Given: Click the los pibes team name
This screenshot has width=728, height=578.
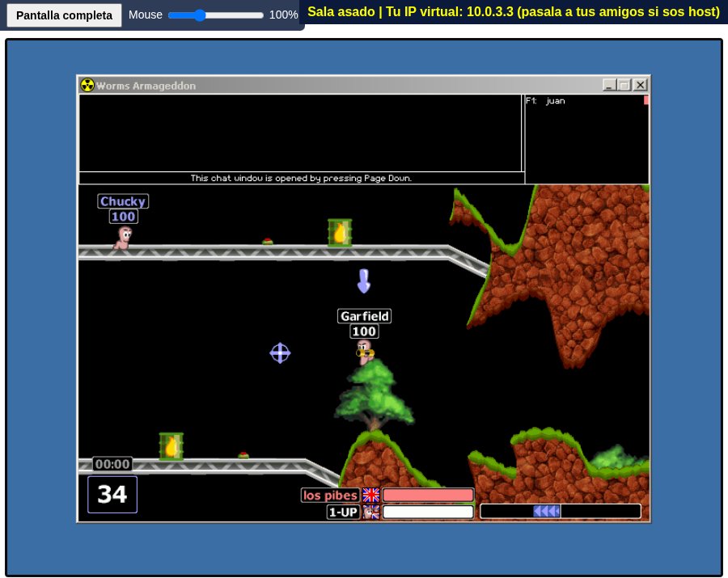Looking at the screenshot, I should pos(330,495).
